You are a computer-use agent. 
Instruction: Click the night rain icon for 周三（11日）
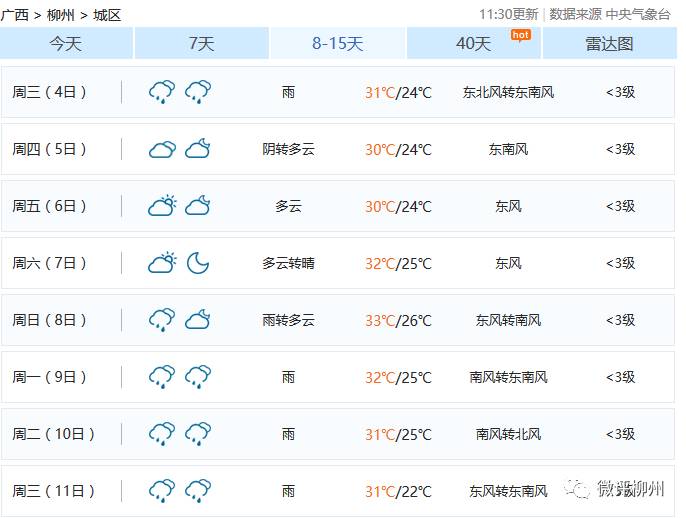198,491
